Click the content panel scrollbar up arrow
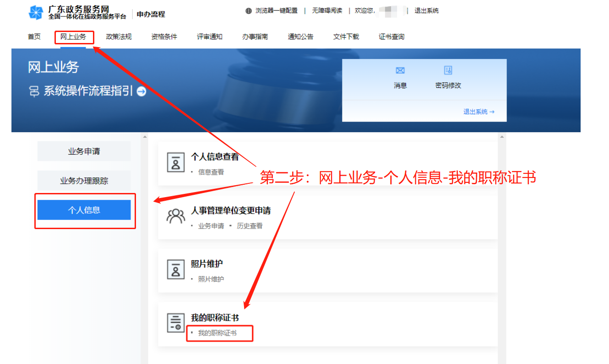The image size is (609, 364). coord(501,137)
